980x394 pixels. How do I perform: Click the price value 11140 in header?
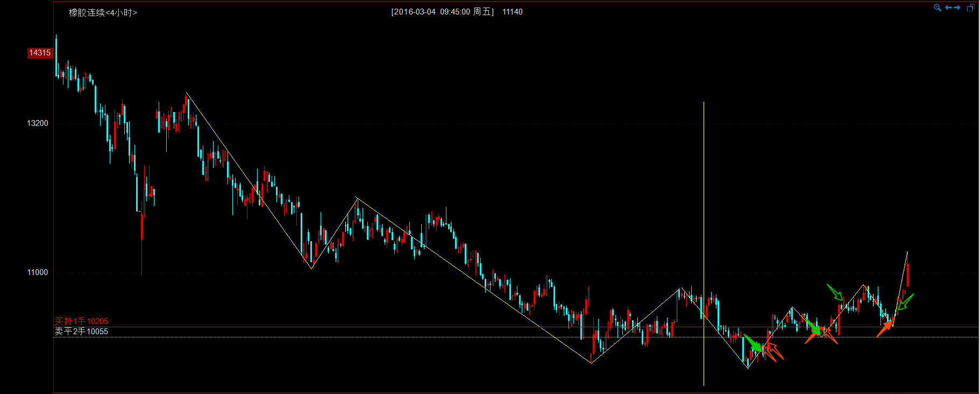point(513,12)
